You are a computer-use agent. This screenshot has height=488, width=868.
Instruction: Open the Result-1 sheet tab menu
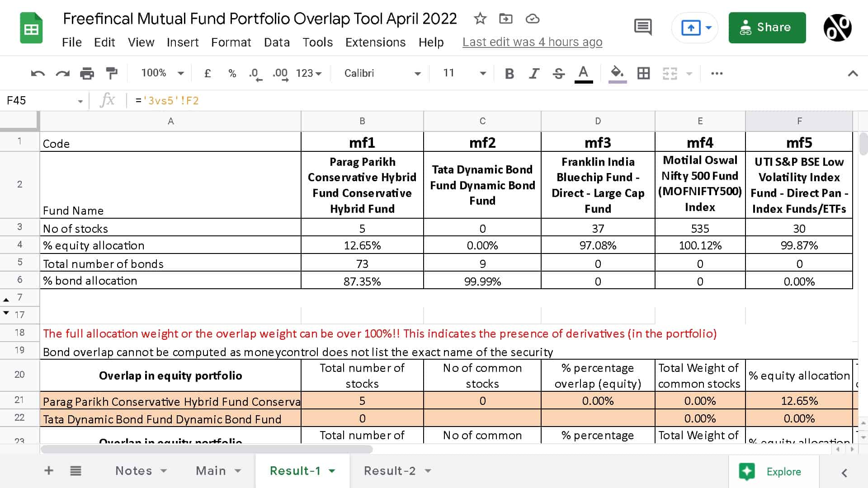333,470
